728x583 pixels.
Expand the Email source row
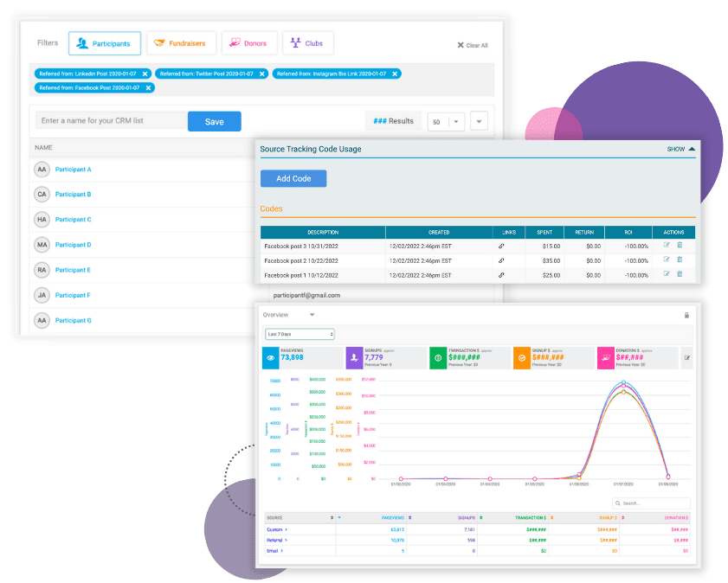click(275, 550)
